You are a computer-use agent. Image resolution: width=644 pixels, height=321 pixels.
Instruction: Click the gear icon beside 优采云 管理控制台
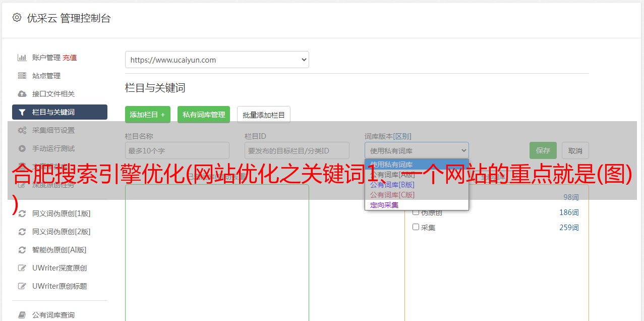pyautogui.click(x=17, y=18)
